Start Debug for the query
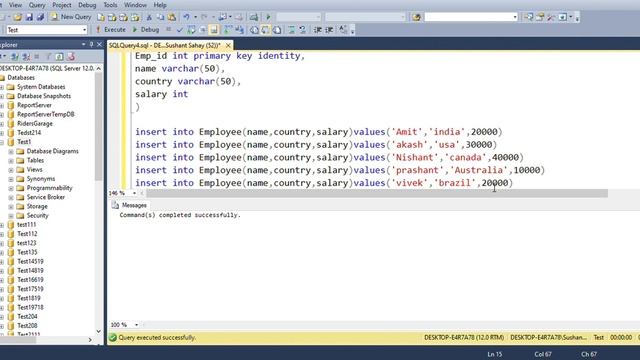Viewport: 640px width, 360px height. 146,30
